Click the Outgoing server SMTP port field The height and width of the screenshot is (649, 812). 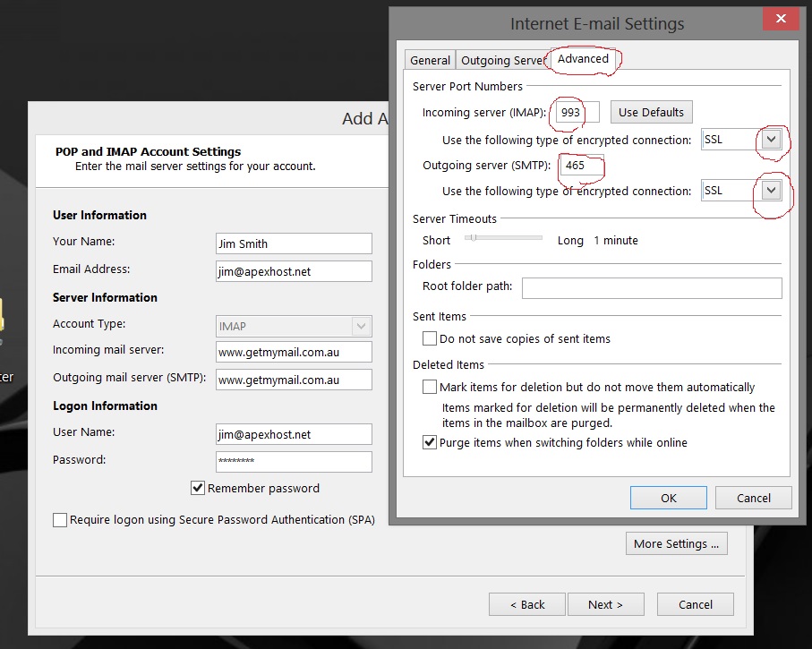coord(581,166)
